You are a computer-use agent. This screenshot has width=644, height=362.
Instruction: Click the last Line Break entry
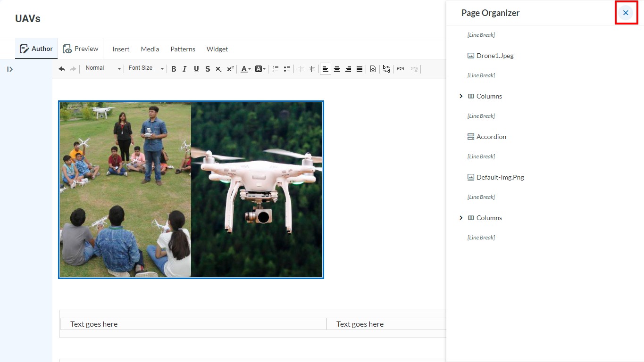pyautogui.click(x=481, y=238)
